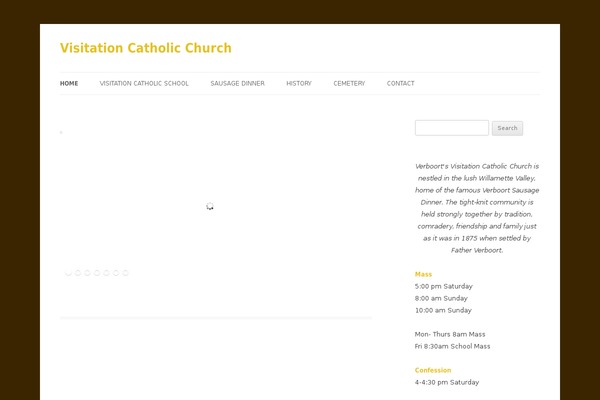Viewport: 600px width, 400px height.
Task: Click the 'Fri 8:30am School Mass' line
Action: pyautogui.click(x=452, y=346)
